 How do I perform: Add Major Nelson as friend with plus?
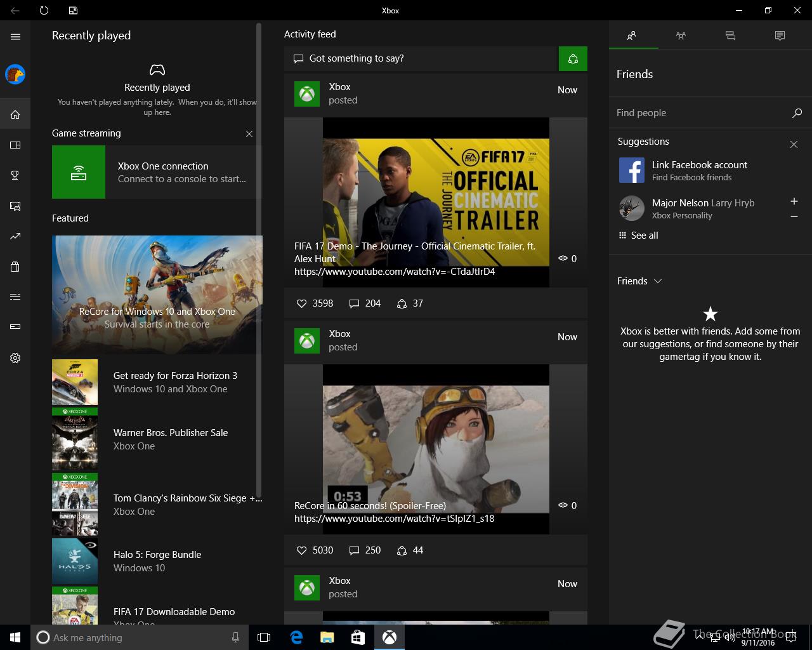tap(794, 201)
